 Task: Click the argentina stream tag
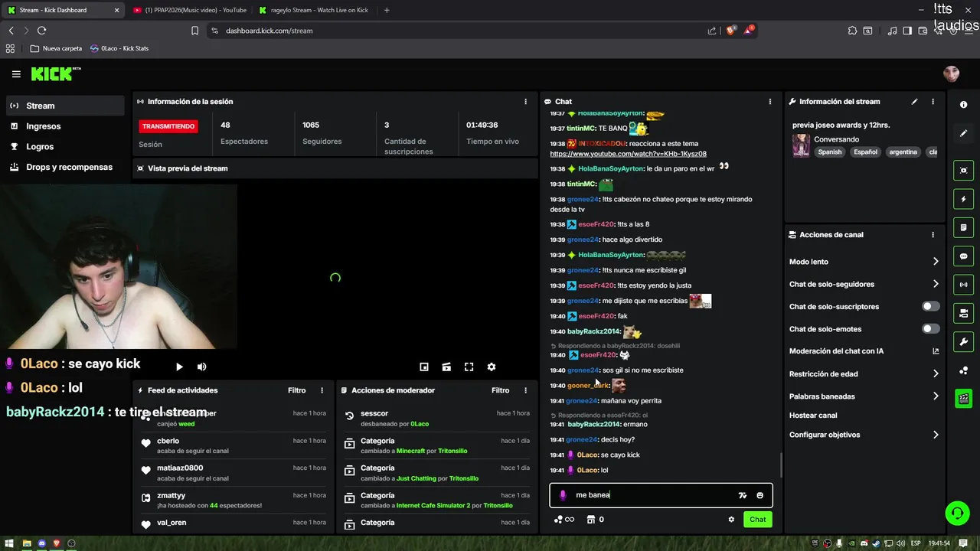point(903,152)
